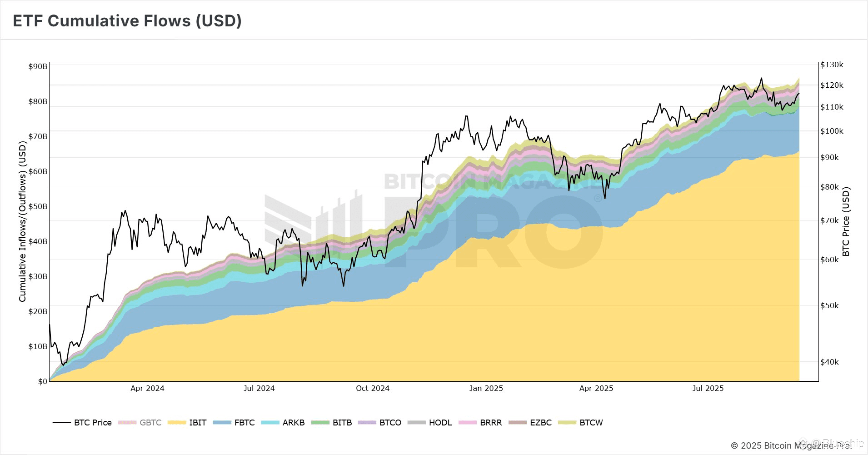Image resolution: width=868 pixels, height=455 pixels.
Task: Toggle BRRR pink legend entry
Action: 480,422
